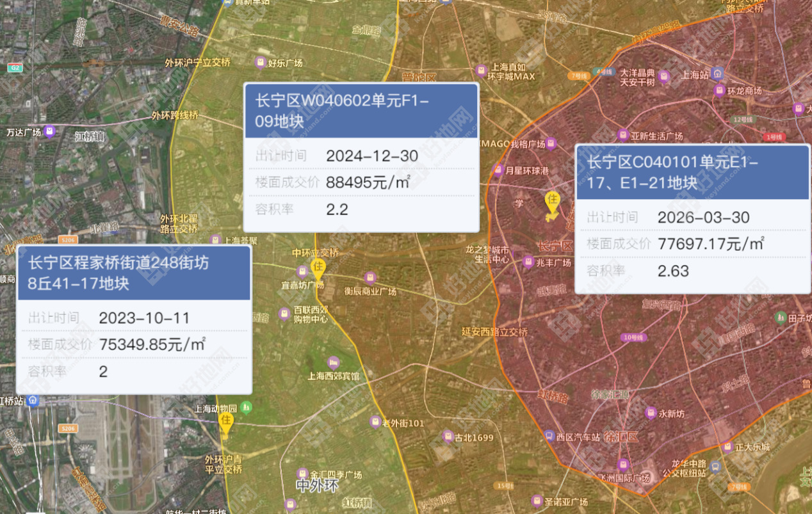Viewport: 812px width, 514px height.
Task: Select the 程家桥街道248街坊 land parcel title
Action: pyautogui.click(x=133, y=273)
